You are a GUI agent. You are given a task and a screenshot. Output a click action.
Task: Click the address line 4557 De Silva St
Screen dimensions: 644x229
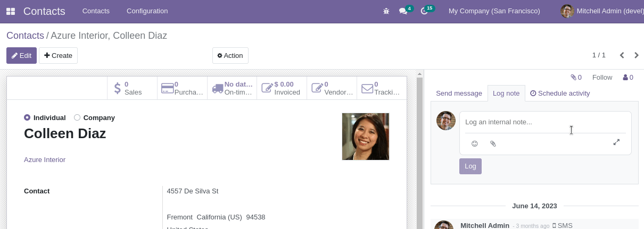point(193,191)
